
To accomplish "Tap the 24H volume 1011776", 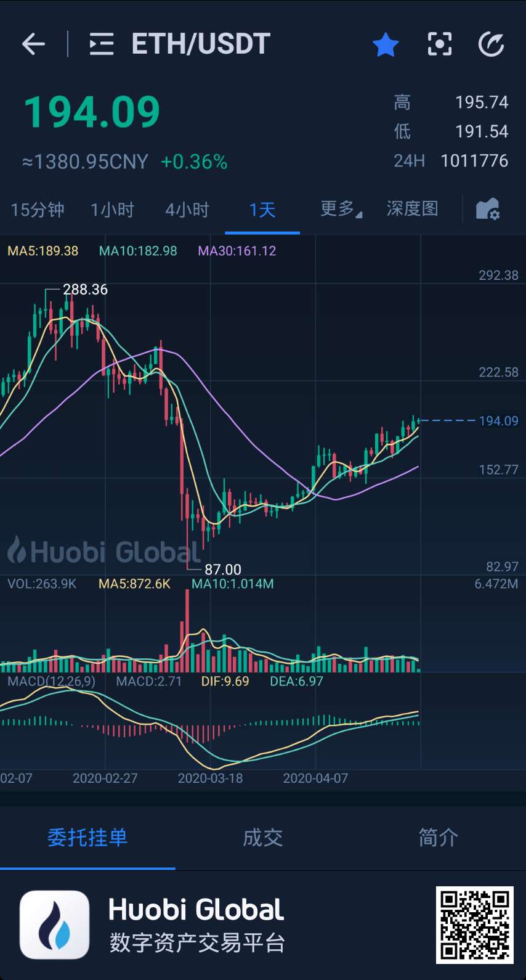I will [474, 161].
